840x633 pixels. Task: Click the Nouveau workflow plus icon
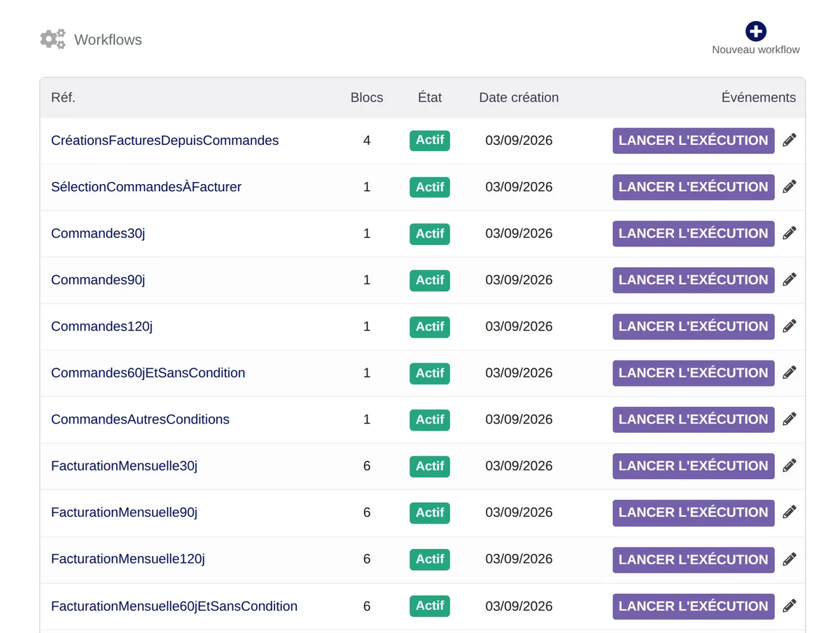click(x=755, y=31)
